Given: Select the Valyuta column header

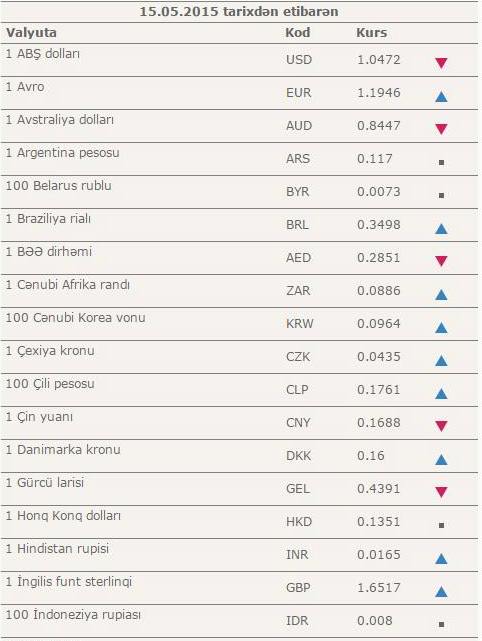Looking at the screenshot, I should click(31, 33).
